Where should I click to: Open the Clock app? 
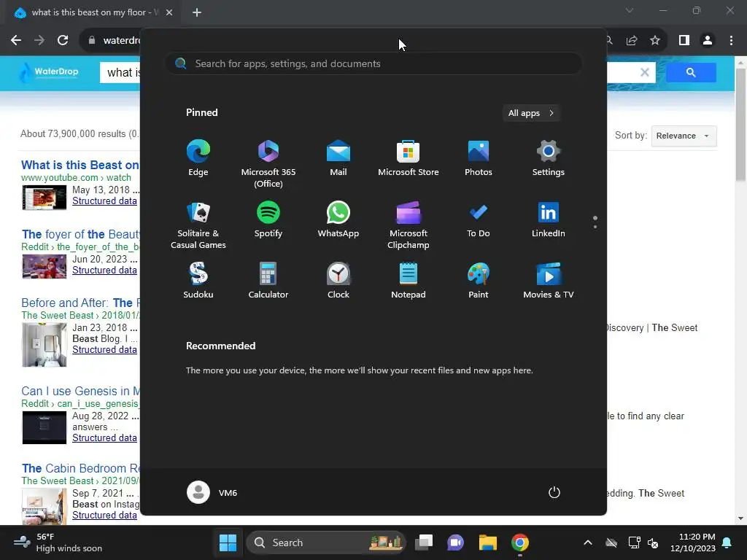click(338, 281)
